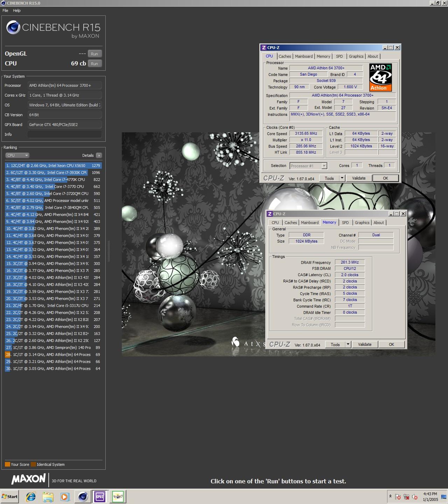The height and width of the screenshot is (504, 448).
Task: Switch to SPD tab in lower CPU-Z window
Action: point(345,223)
